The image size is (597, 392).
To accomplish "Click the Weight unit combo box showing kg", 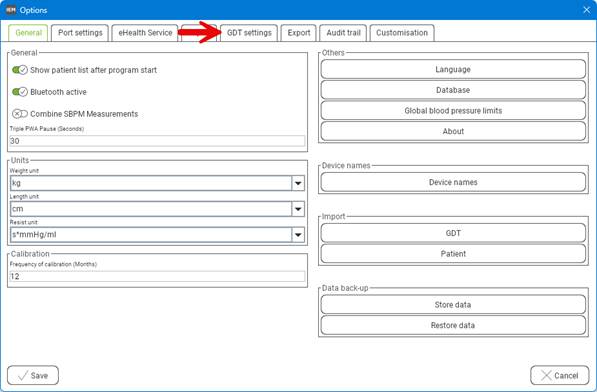I will click(157, 183).
